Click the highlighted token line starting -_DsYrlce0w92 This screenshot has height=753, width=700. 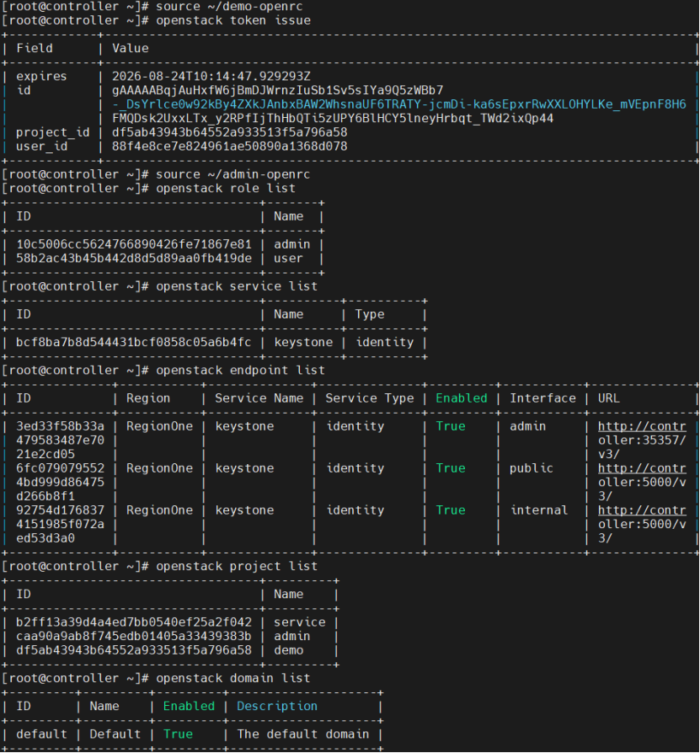click(x=399, y=104)
